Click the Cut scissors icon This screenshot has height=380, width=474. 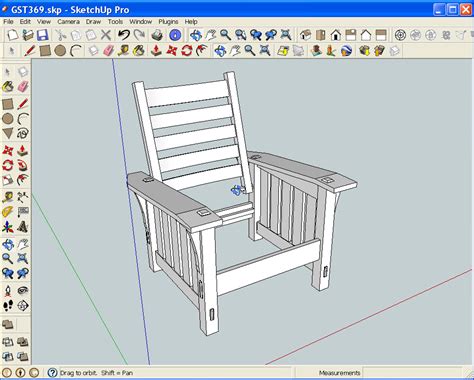click(x=61, y=35)
